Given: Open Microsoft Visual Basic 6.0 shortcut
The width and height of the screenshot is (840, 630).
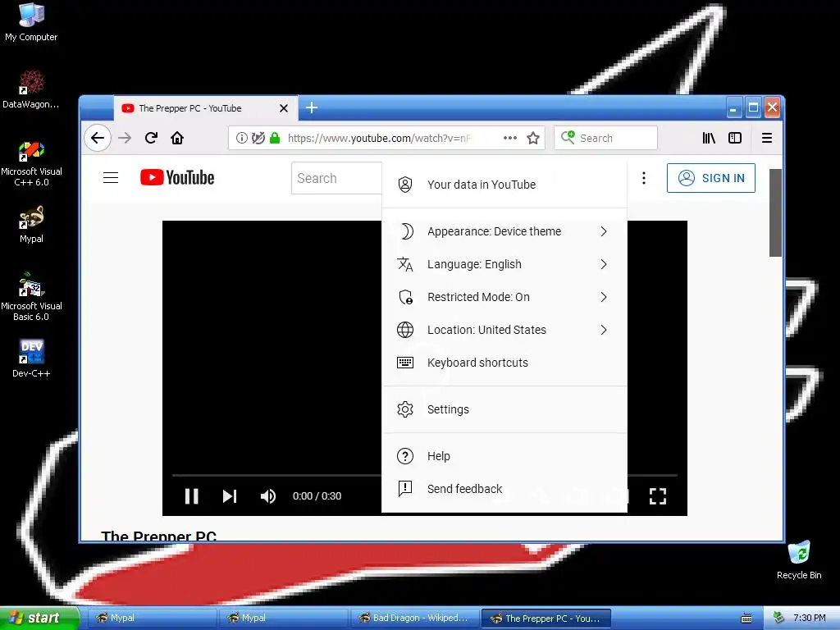Looking at the screenshot, I should (x=31, y=297).
